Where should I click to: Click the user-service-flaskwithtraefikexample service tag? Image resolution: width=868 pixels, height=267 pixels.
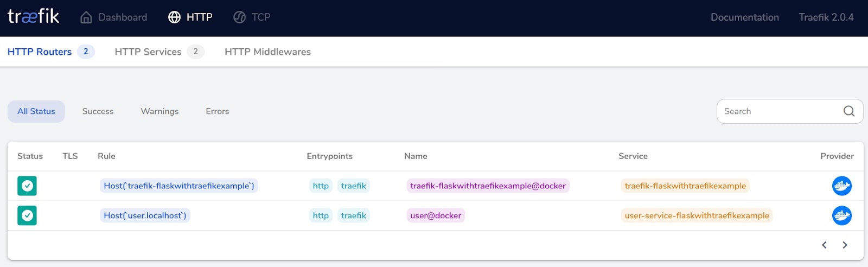tap(697, 215)
